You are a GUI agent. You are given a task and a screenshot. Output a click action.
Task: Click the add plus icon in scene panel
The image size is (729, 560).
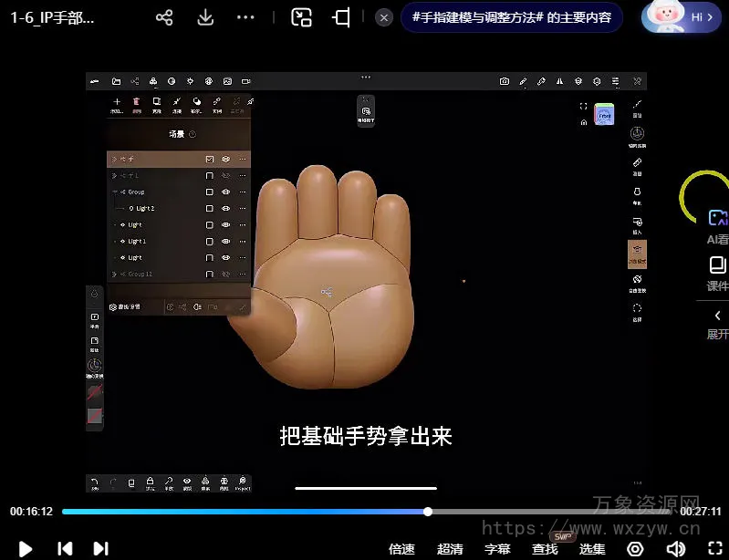pos(116,102)
